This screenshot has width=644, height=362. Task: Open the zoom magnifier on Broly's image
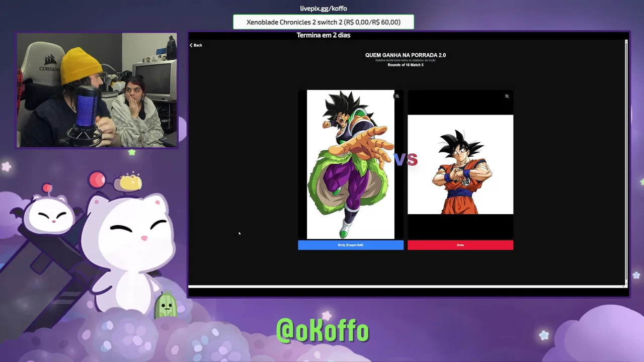coord(397,96)
